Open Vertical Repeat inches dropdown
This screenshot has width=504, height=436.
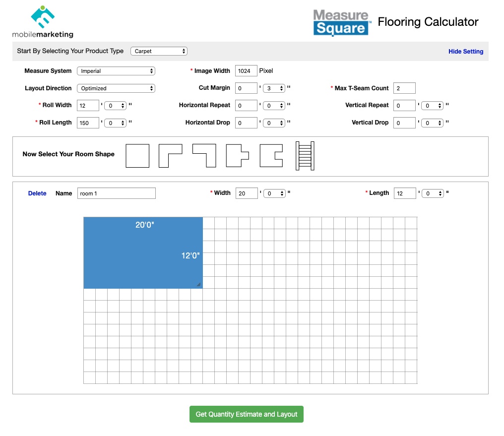click(433, 106)
